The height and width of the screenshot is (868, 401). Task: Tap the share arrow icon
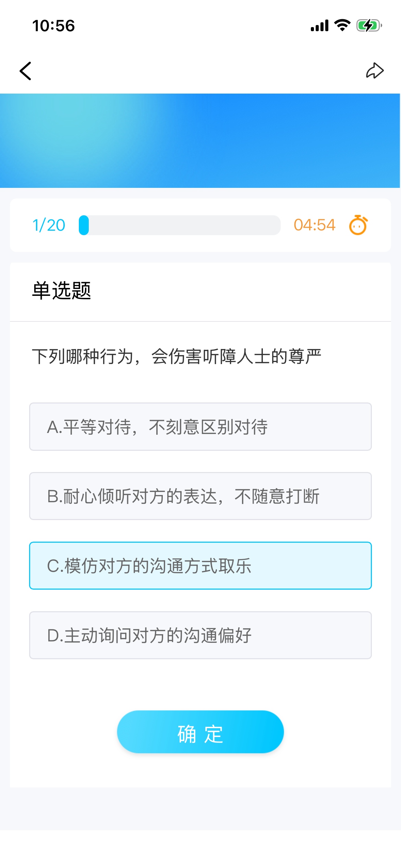click(x=375, y=71)
